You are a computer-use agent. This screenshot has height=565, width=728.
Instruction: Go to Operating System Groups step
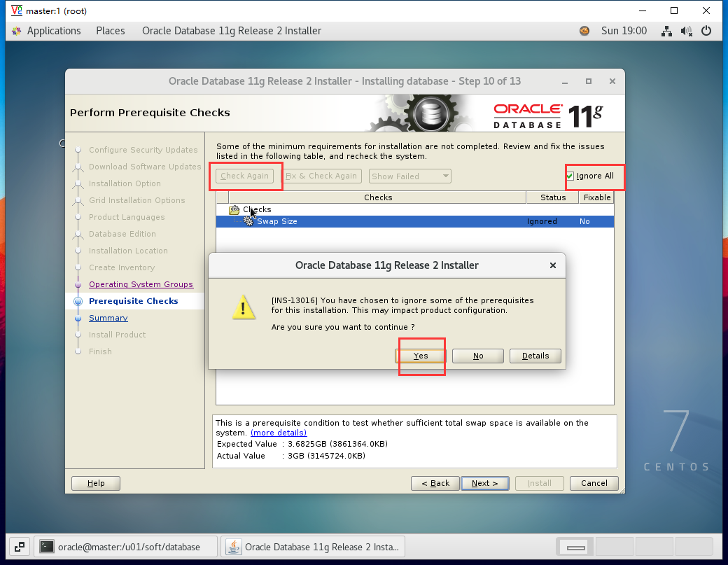[141, 284]
